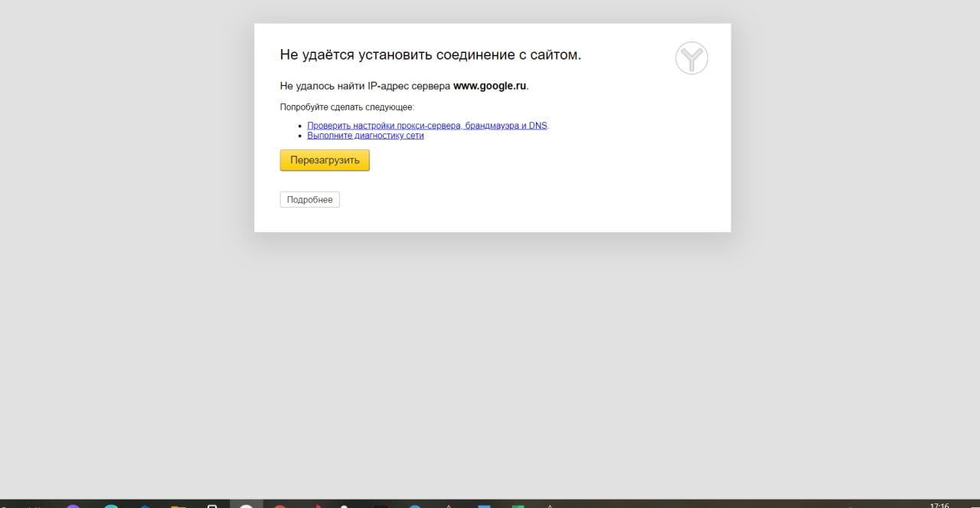Click the yellow Перезагрузить button
Image resolution: width=980 pixels, height=508 pixels.
(x=325, y=160)
